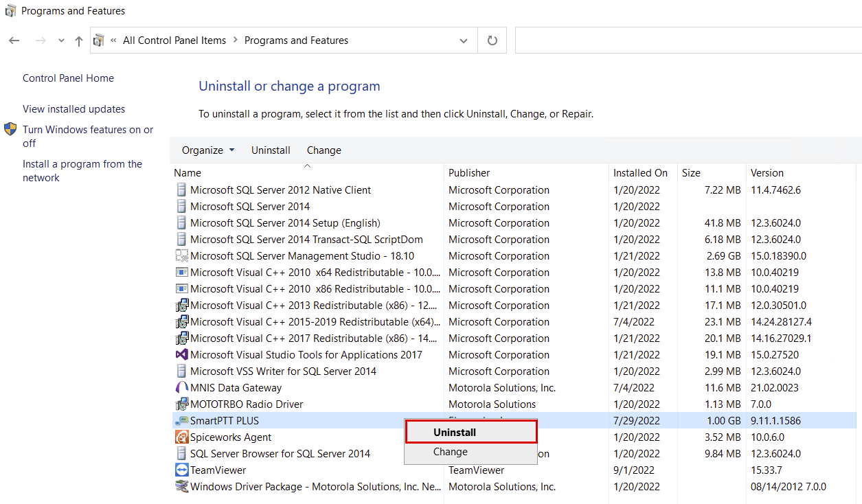The height and width of the screenshot is (504, 862).
Task: Click version 15.33.7 of TeamViewer
Action: coord(766,470)
